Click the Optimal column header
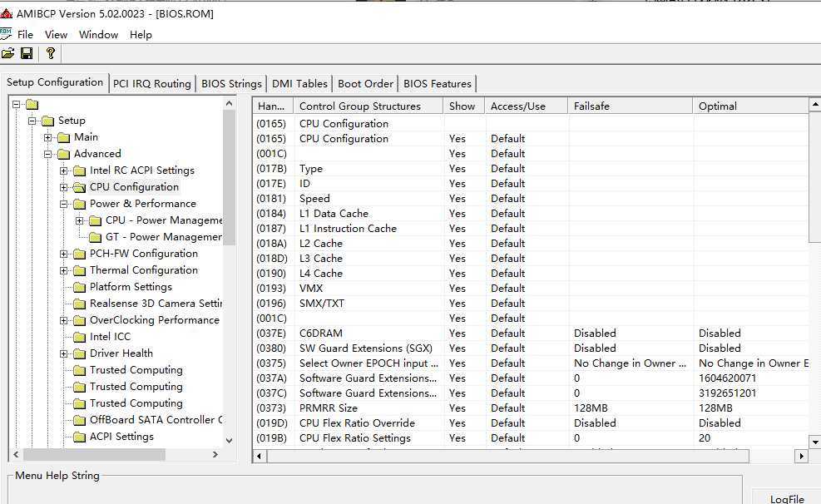Image resolution: width=821 pixels, height=504 pixels. [751, 106]
